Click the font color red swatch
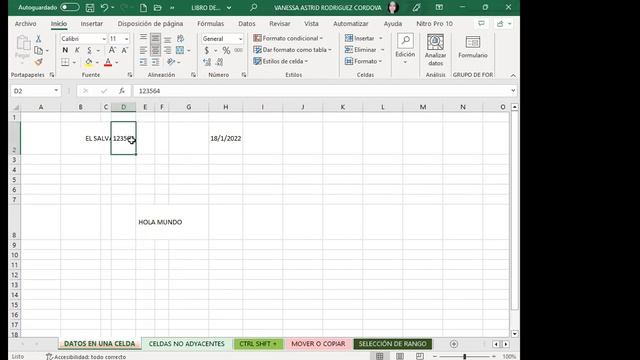640x360 pixels. 108,62
